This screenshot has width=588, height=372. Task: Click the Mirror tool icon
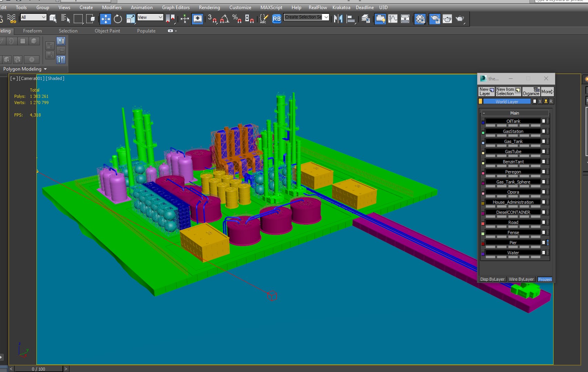338,19
